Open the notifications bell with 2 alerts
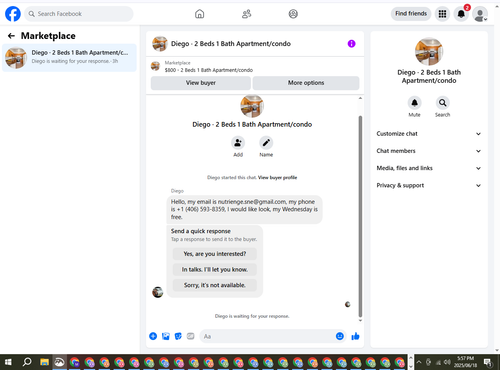 (461, 14)
